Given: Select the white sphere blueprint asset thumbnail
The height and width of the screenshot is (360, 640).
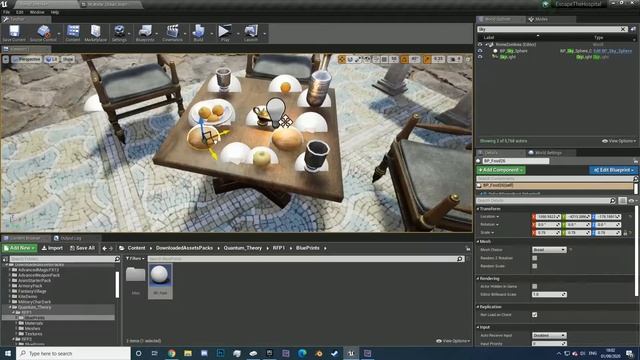Looking at the screenshot, I should coord(160,281).
